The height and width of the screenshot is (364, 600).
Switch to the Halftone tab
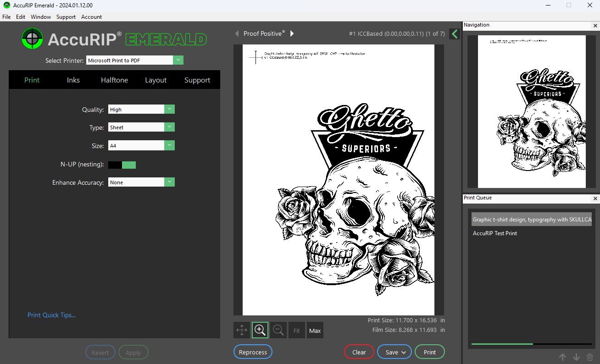tap(115, 80)
